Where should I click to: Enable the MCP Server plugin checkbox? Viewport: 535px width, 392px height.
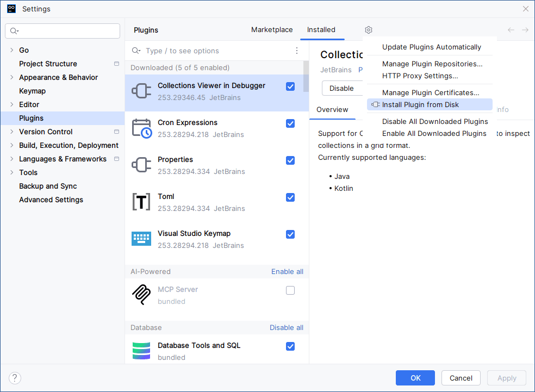(290, 290)
